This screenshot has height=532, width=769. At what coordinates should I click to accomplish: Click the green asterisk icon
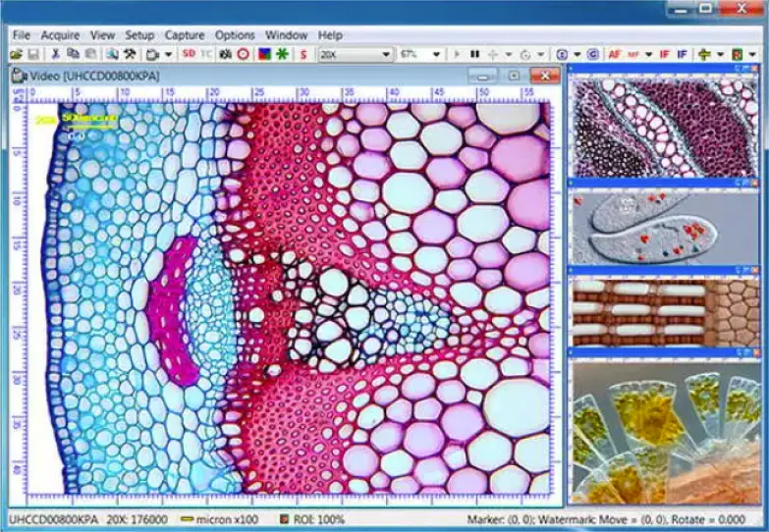pyautogui.click(x=282, y=54)
